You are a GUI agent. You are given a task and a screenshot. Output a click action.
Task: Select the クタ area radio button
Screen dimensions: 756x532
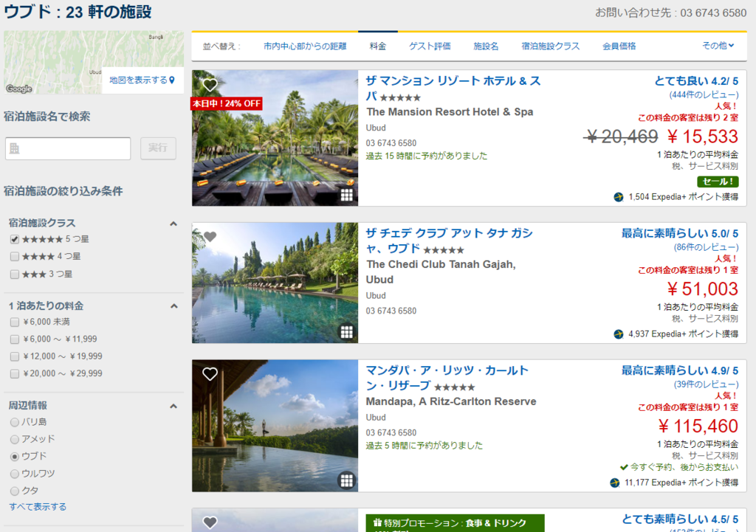pyautogui.click(x=15, y=491)
